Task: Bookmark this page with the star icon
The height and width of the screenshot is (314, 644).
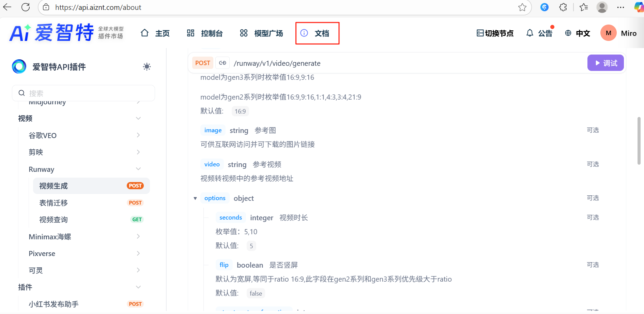Action: coord(522,7)
